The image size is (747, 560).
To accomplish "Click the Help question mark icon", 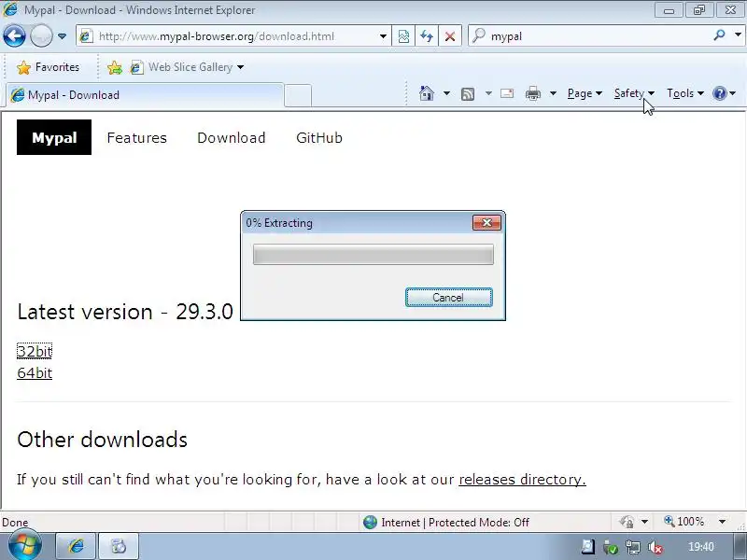I will coord(719,93).
